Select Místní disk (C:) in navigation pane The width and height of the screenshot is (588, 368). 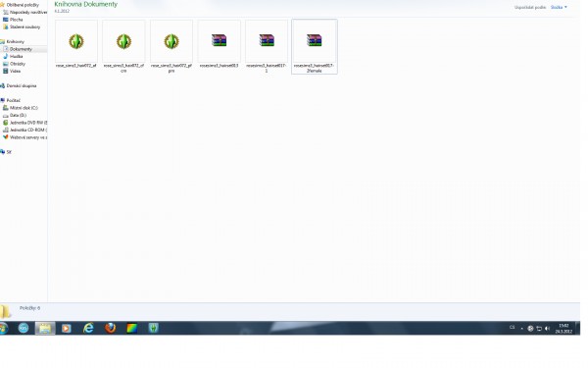point(24,108)
